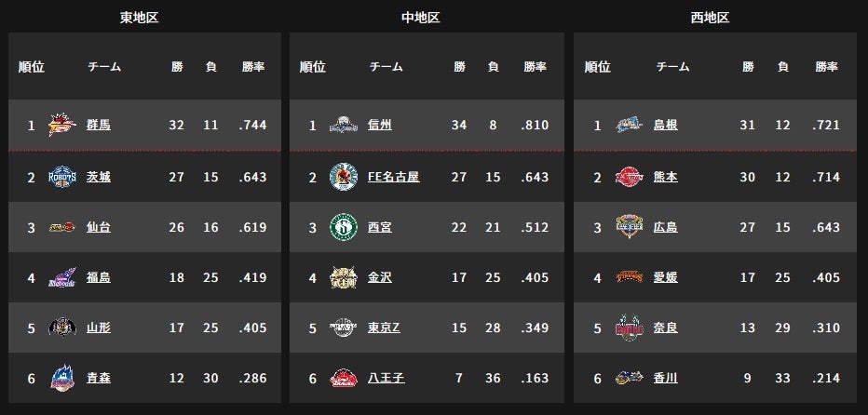The height and width of the screenshot is (415, 868).
Task: Click the 熊本 red team logo
Action: click(x=630, y=177)
